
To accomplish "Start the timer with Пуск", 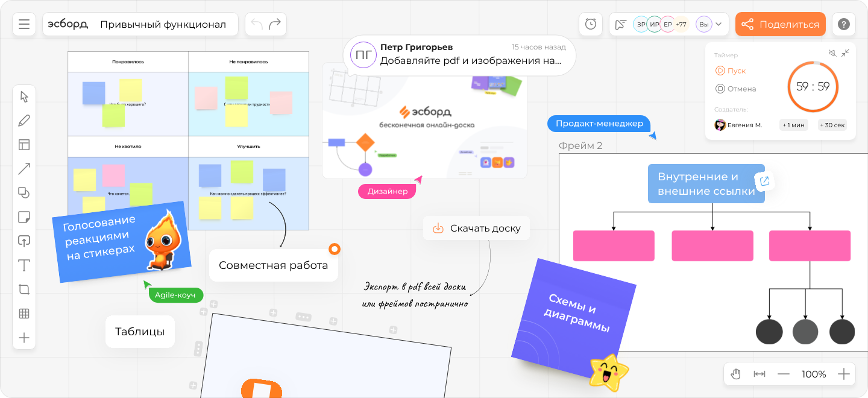I will [731, 71].
